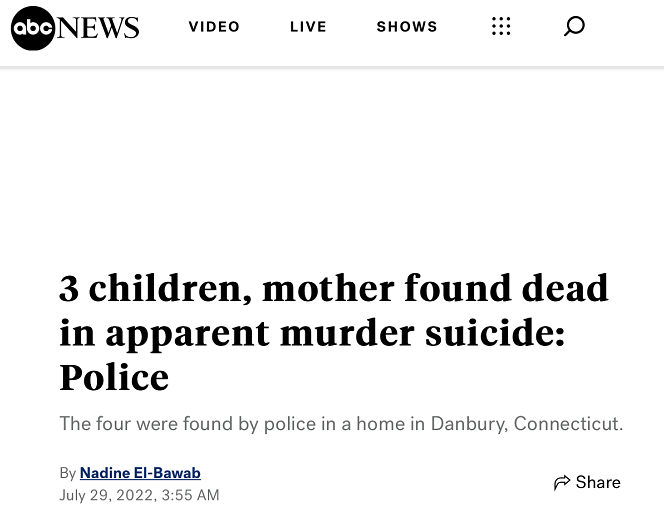Open search via magnifying glass icon

574,26
